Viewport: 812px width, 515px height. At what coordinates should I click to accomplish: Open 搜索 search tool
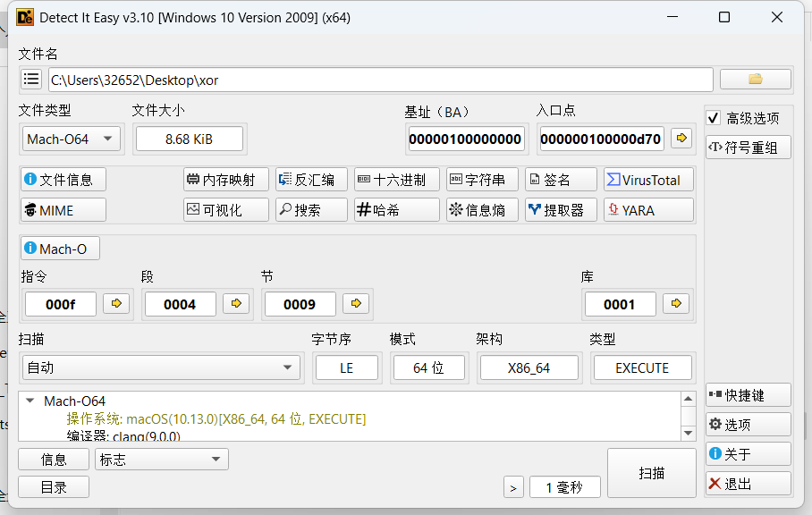pos(311,210)
